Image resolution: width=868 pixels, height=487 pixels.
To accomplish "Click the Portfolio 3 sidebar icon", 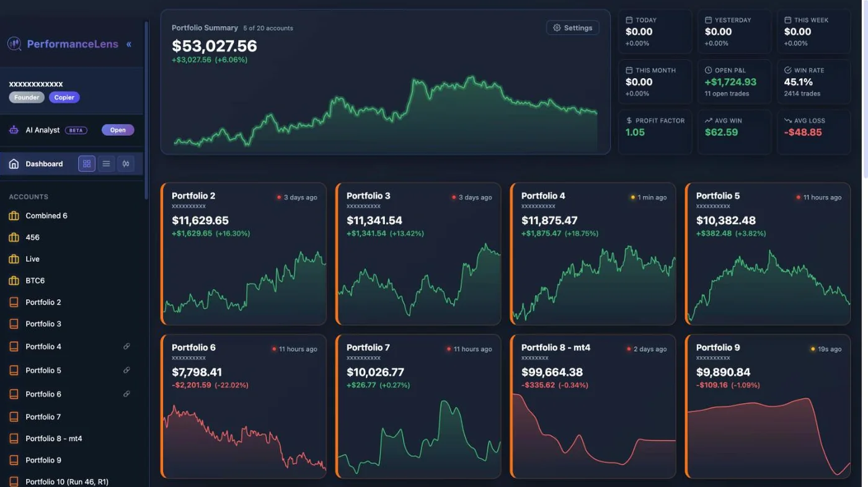I will [x=14, y=324].
